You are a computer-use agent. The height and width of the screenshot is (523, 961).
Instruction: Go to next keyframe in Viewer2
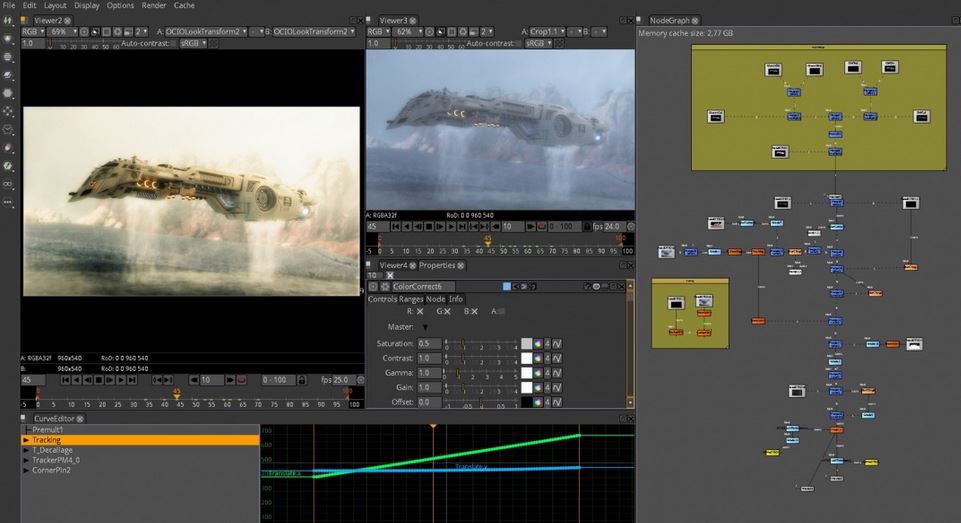pos(168,380)
